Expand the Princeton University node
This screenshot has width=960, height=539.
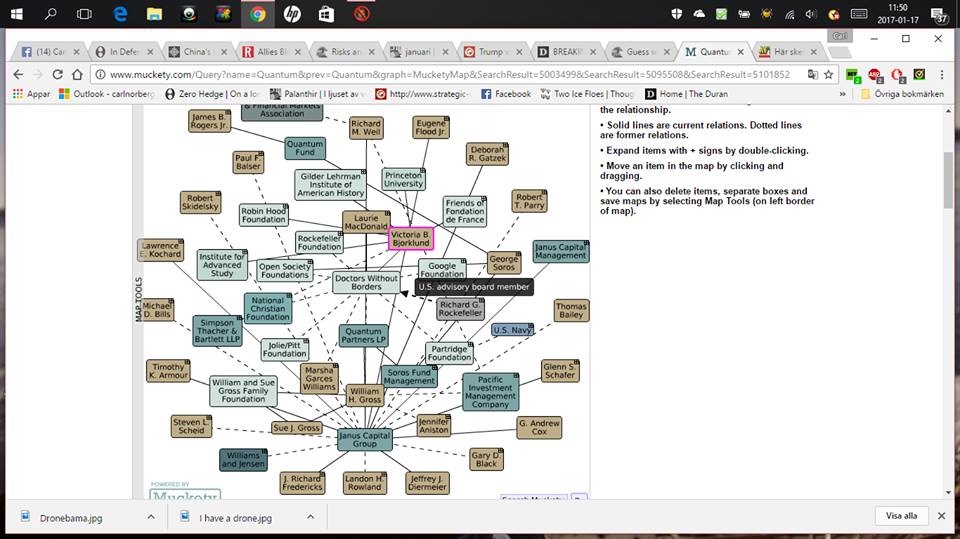420,172
